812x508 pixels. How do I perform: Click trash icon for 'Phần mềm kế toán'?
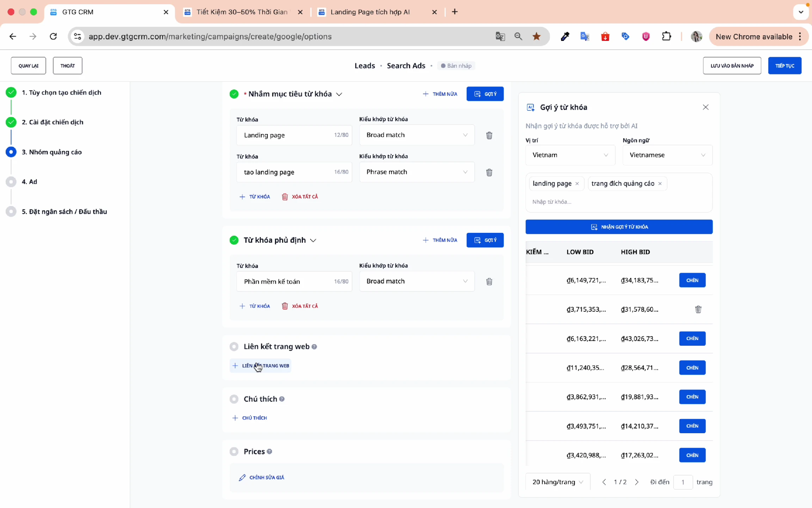489,282
